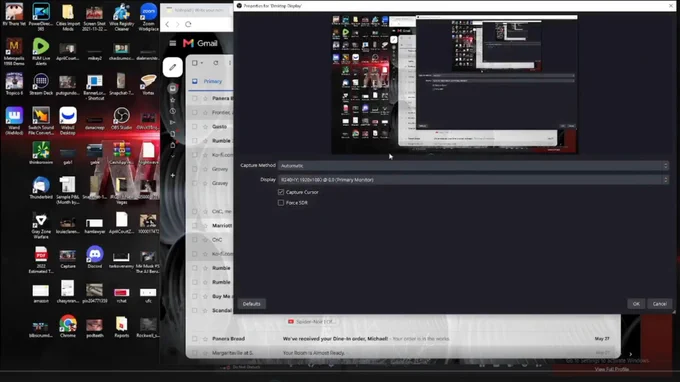Open the Chrome desktop shortcut
Viewport: 680px width, 382px height.
(x=68, y=326)
